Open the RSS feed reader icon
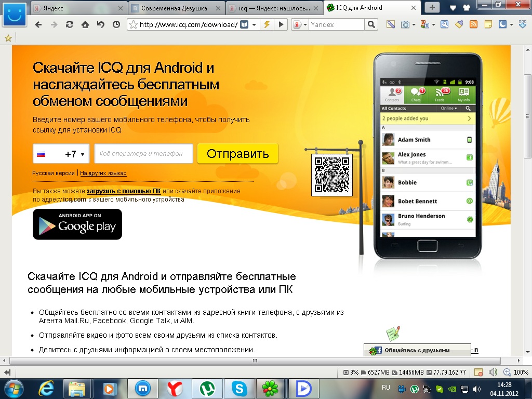The image size is (532, 399). (473, 24)
